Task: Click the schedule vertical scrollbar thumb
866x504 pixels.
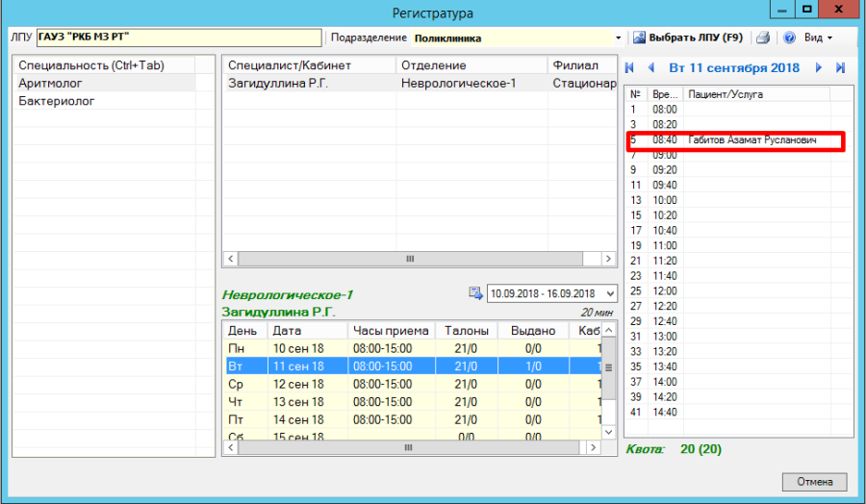Action: point(609,367)
